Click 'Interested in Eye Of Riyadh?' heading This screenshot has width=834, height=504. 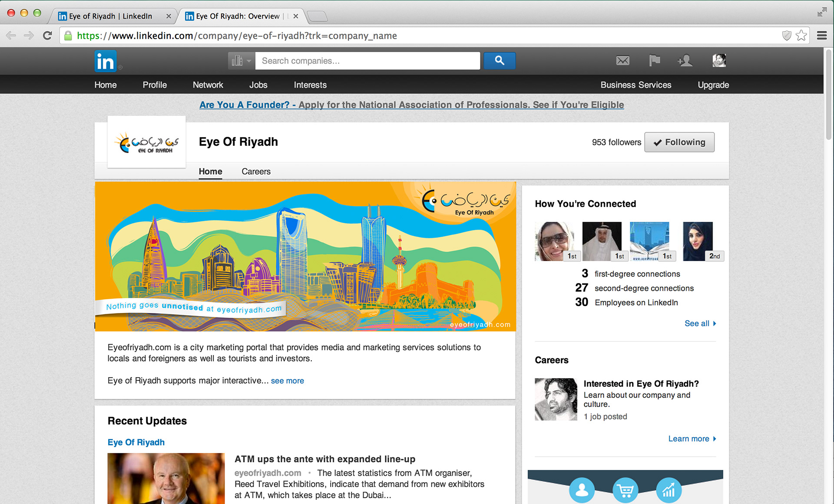click(x=641, y=384)
